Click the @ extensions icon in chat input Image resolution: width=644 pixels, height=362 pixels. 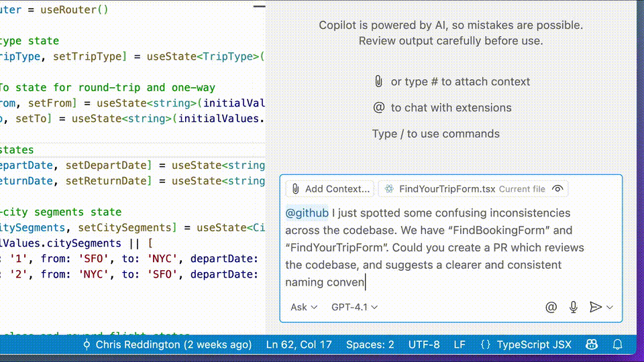(x=551, y=307)
